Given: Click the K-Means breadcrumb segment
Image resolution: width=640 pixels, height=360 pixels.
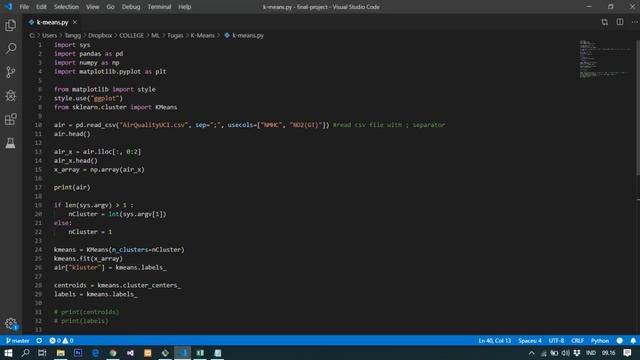Looking at the screenshot, I should click(202, 36).
